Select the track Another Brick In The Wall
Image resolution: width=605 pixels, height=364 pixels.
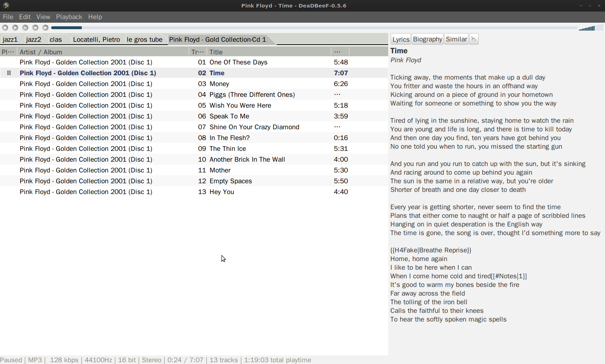click(x=194, y=159)
